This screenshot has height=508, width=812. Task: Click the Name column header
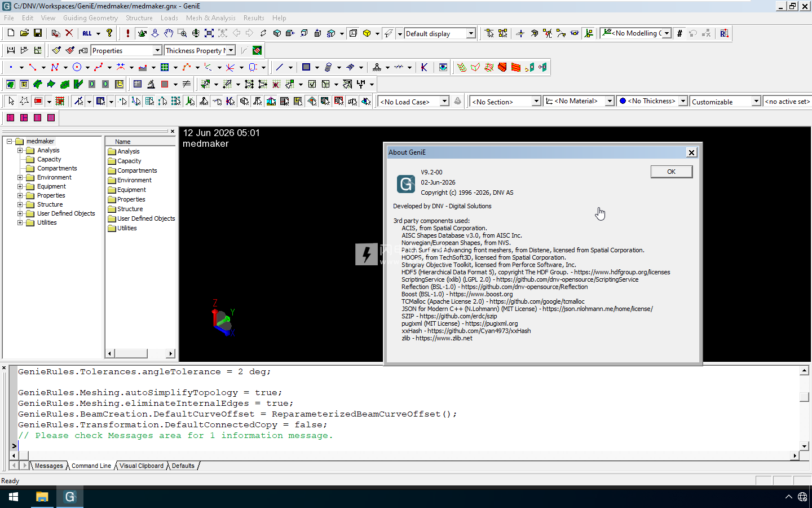(x=141, y=142)
